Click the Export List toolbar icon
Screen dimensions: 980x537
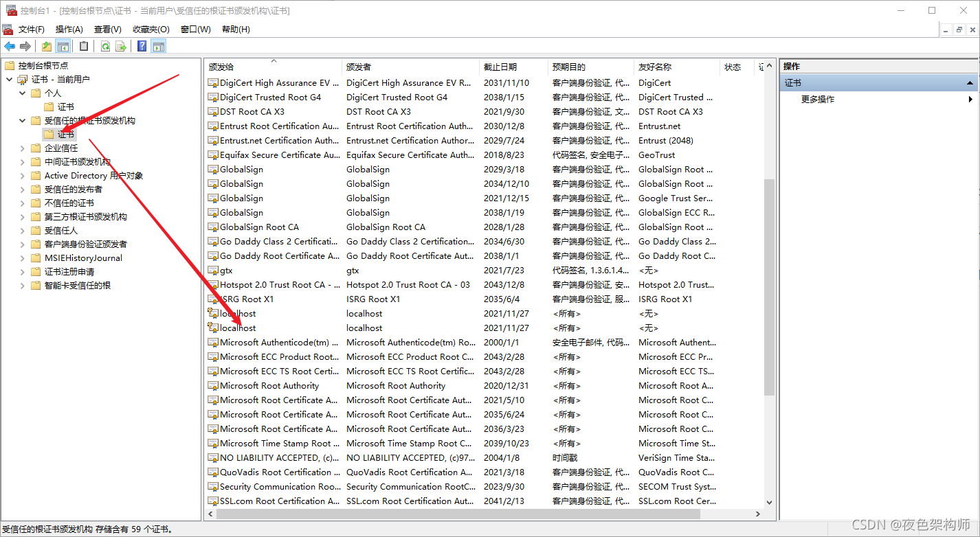coord(121,46)
